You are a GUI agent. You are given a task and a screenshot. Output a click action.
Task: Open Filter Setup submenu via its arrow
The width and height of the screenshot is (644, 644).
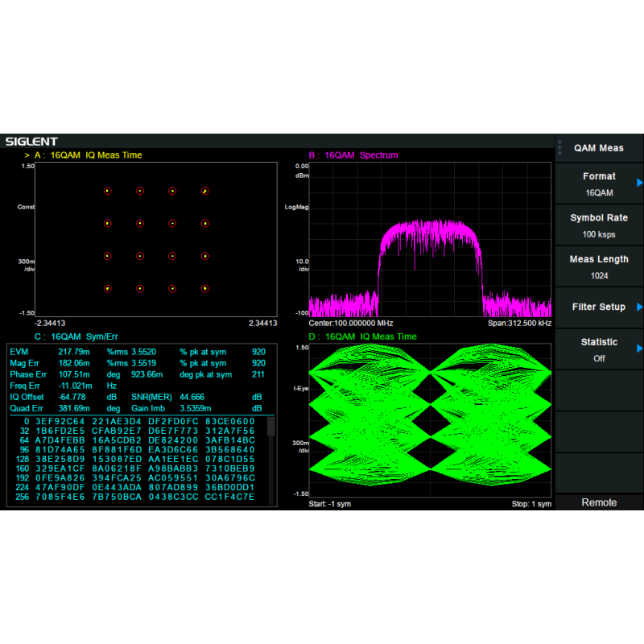click(639, 307)
